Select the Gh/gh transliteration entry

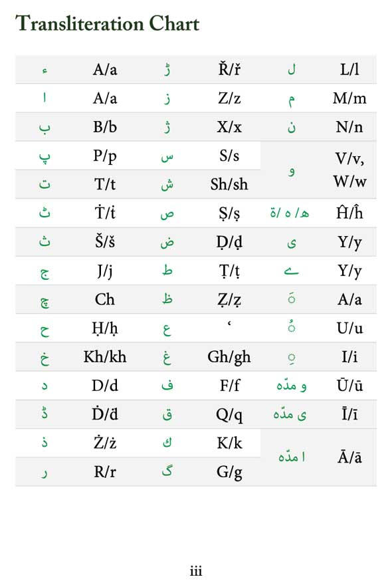(229, 358)
